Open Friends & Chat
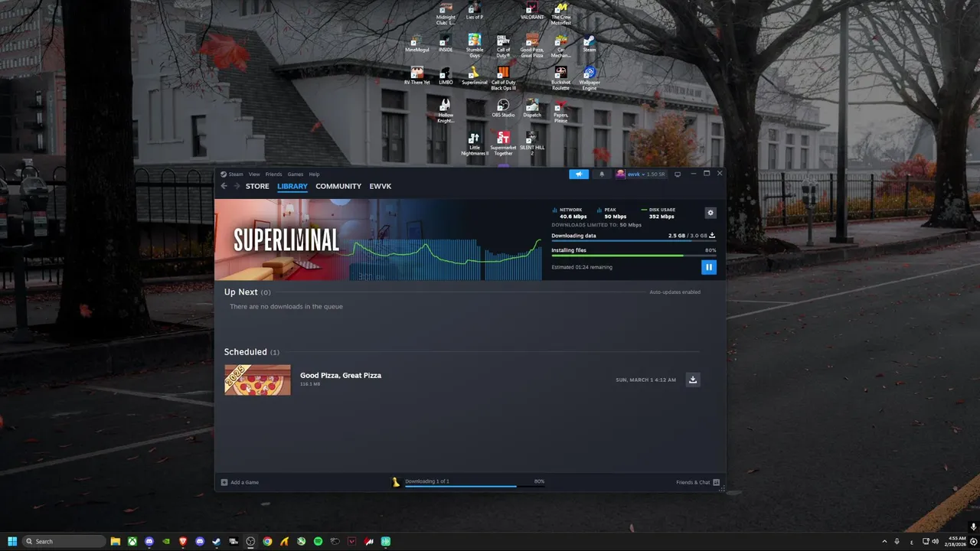Screen dimensions: 980x551 point(697,482)
